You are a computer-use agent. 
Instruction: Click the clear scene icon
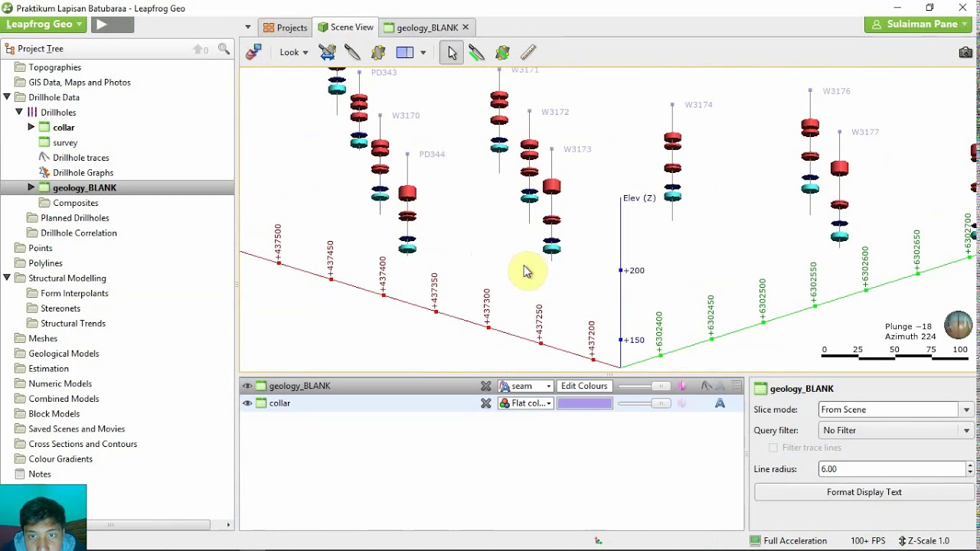pos(253,52)
